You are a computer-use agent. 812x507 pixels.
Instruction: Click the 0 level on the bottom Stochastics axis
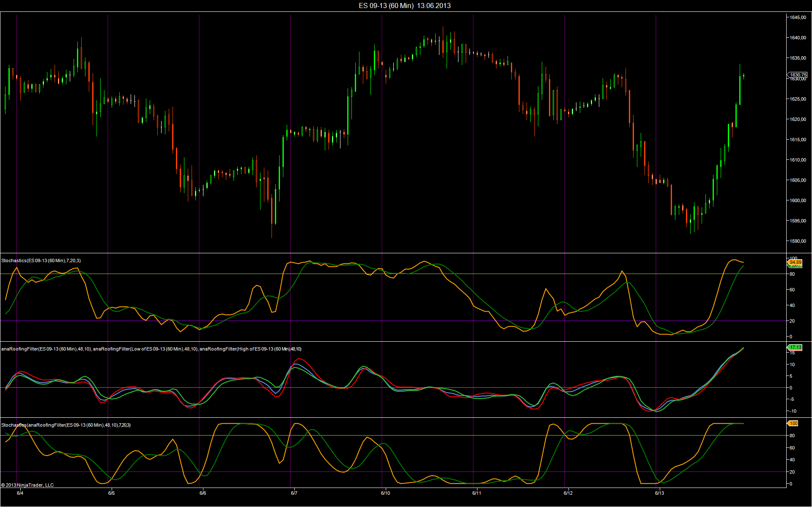791,484
